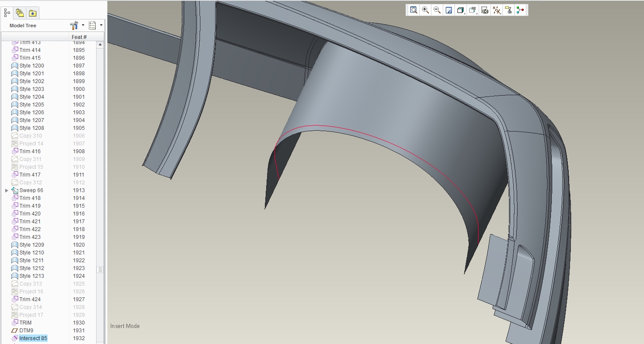Screen dimensions: 644x344
Task: Click the Trim 420 feature icon
Action: [x=15, y=214]
